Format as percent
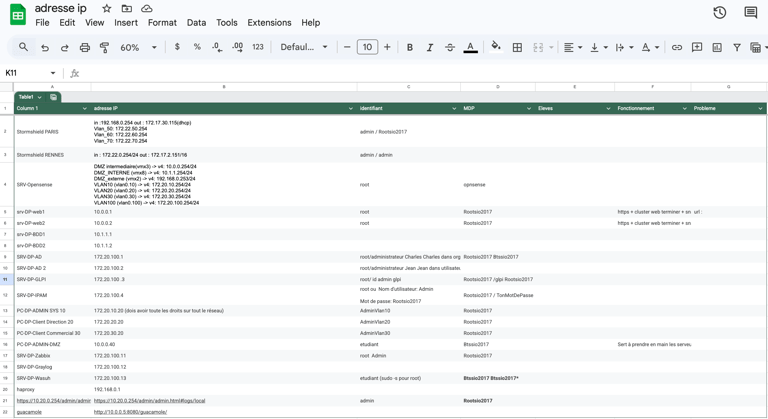This screenshot has height=419, width=768. [x=197, y=47]
